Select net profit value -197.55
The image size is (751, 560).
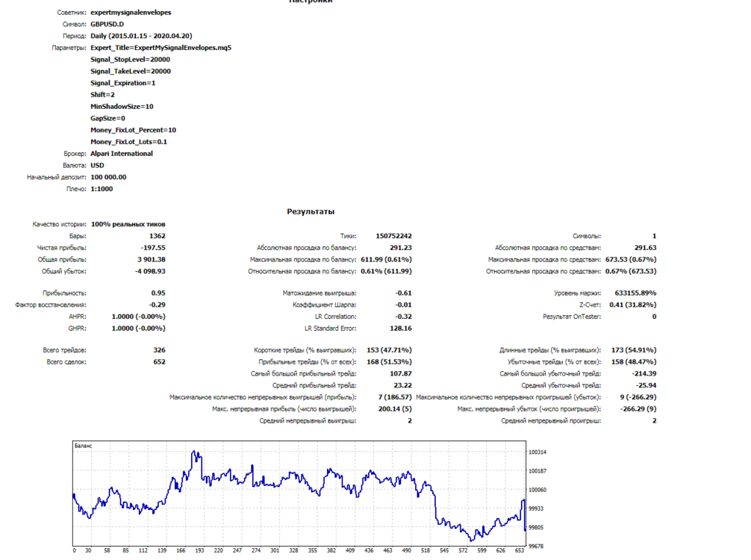pos(153,248)
